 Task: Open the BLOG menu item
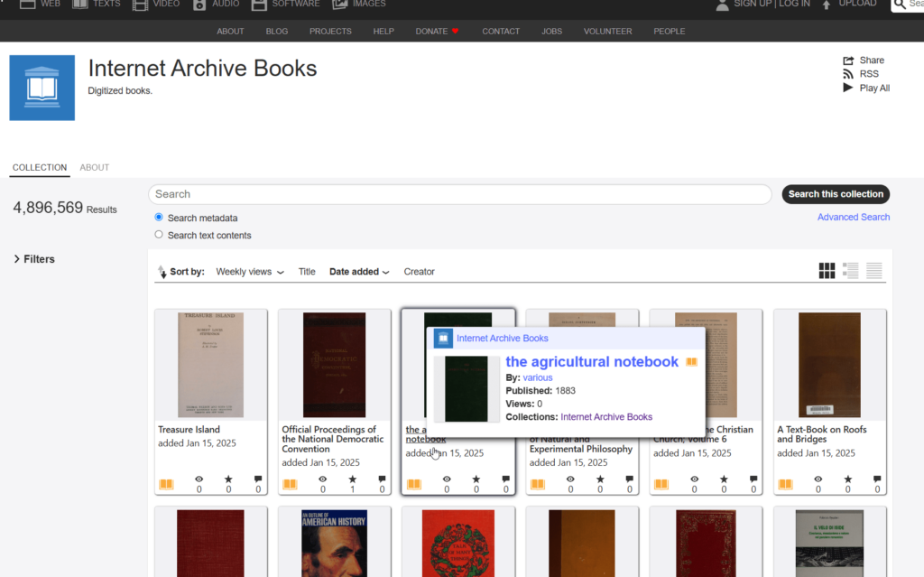[x=276, y=32]
